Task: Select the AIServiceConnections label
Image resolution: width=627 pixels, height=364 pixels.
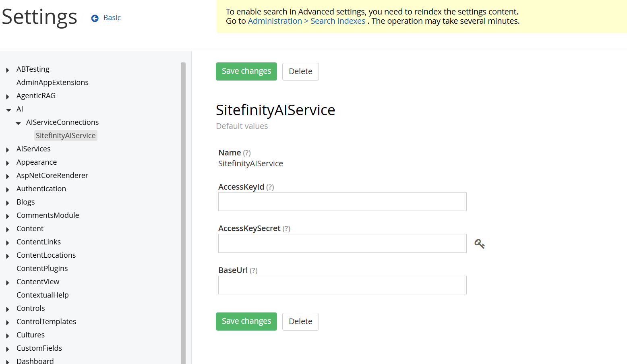Action: pos(62,122)
